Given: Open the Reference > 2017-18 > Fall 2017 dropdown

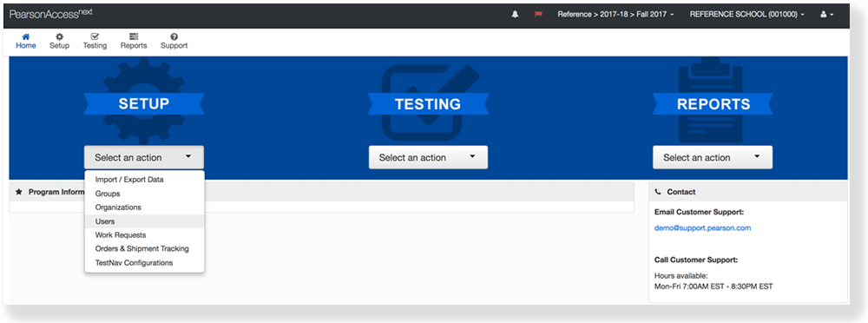Looking at the screenshot, I should coord(615,15).
